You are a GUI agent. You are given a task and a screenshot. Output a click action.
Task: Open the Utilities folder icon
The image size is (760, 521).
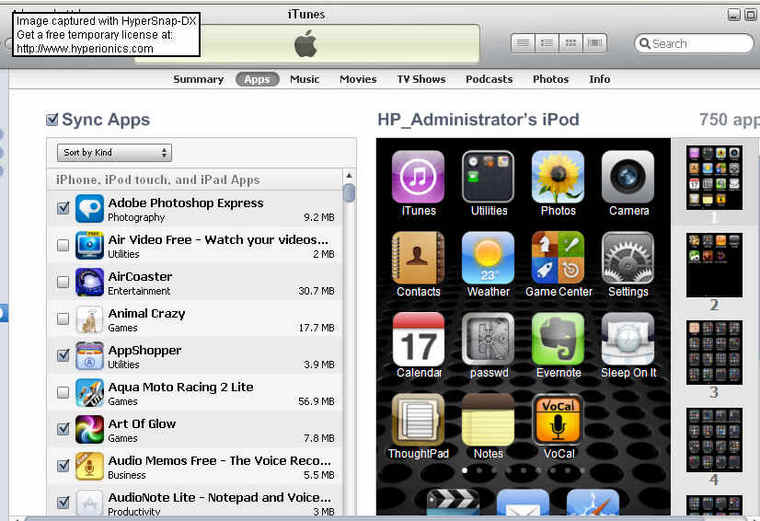coord(488,177)
